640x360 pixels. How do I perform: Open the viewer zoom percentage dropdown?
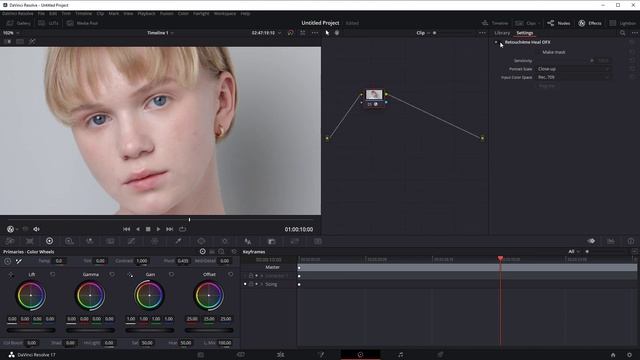pyautogui.click(x=11, y=33)
